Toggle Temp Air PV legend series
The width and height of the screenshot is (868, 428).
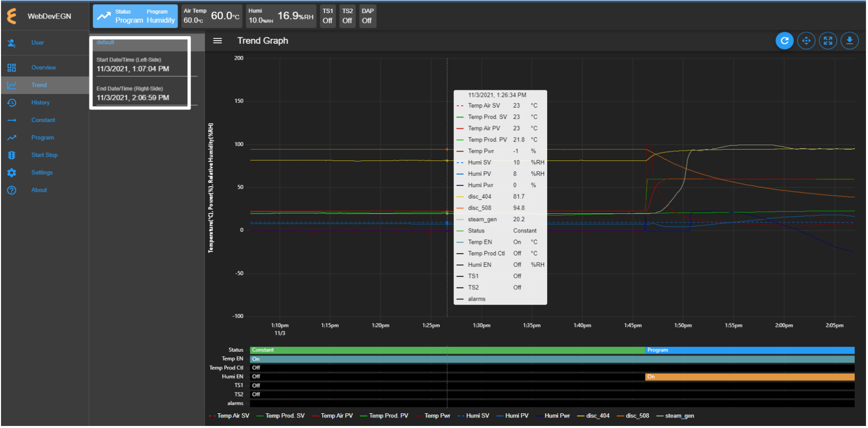333,416
